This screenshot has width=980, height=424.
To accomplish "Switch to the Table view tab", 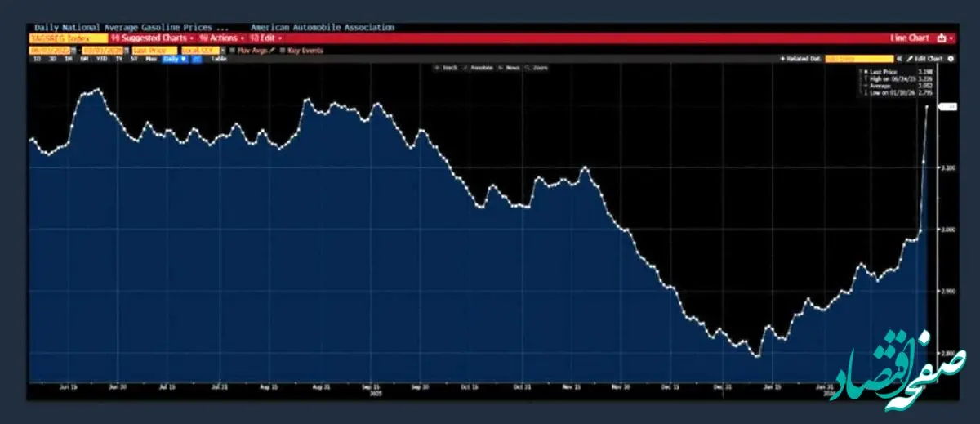I will pos(219,59).
